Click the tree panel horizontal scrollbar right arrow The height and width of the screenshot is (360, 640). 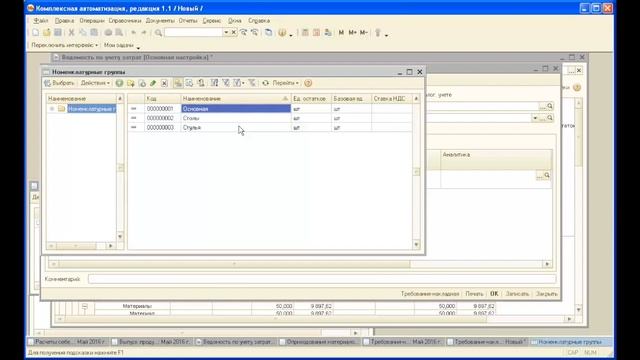pyautogui.click(x=111, y=246)
